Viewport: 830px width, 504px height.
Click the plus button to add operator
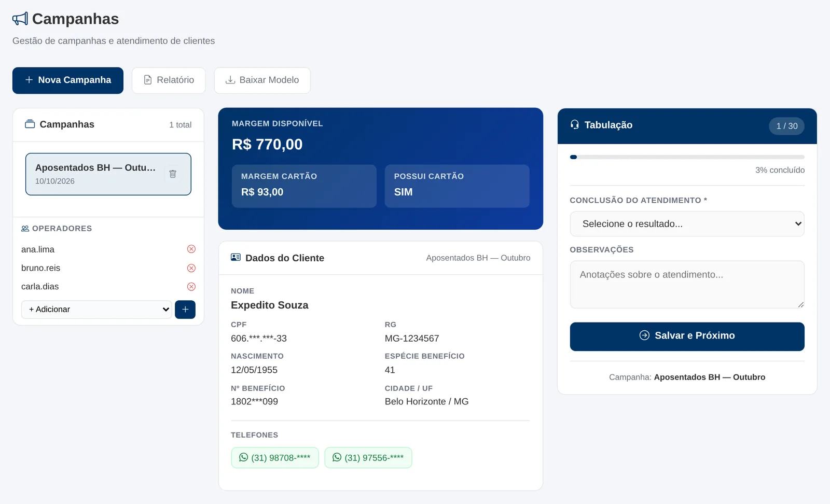click(185, 310)
